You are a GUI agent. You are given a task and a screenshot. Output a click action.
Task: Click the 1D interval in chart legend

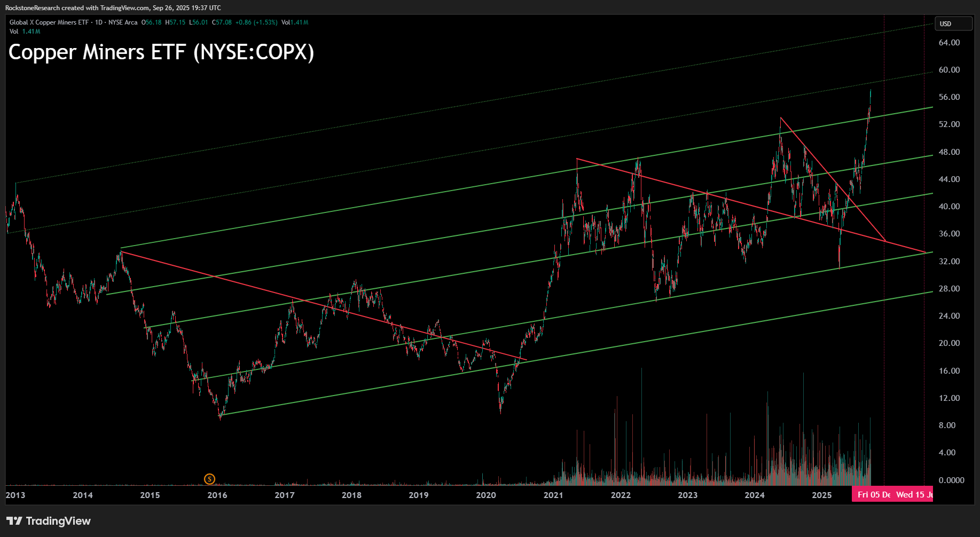[x=98, y=22]
